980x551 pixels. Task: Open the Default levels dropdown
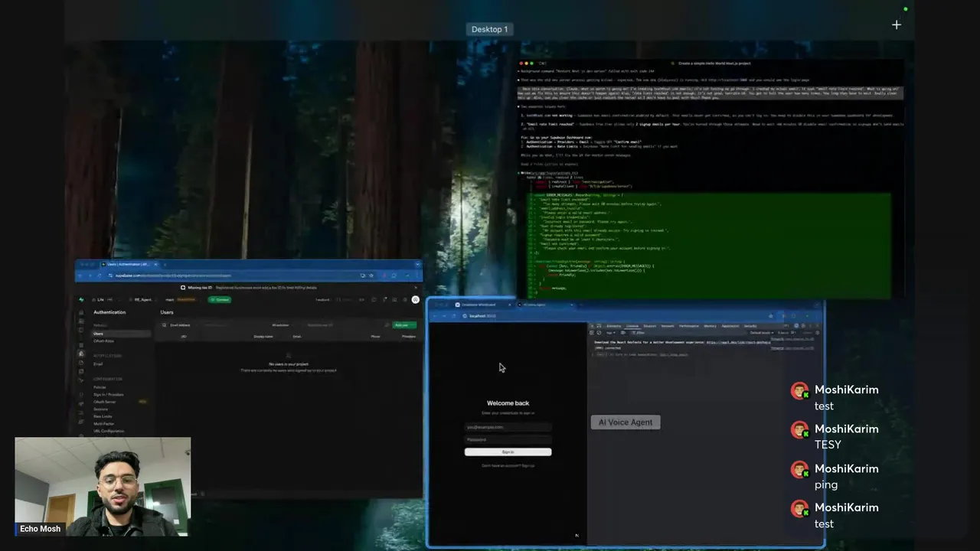762,333
